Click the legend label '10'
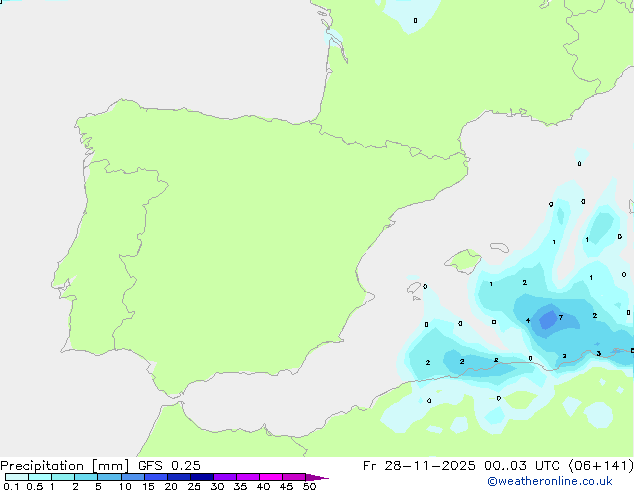This screenshot has height=490, width=634. click(x=125, y=486)
